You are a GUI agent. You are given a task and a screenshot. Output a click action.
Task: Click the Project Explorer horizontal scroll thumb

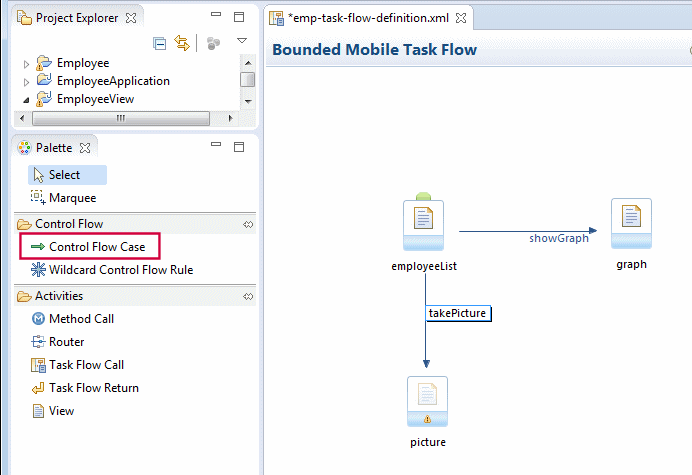pyautogui.click(x=121, y=118)
